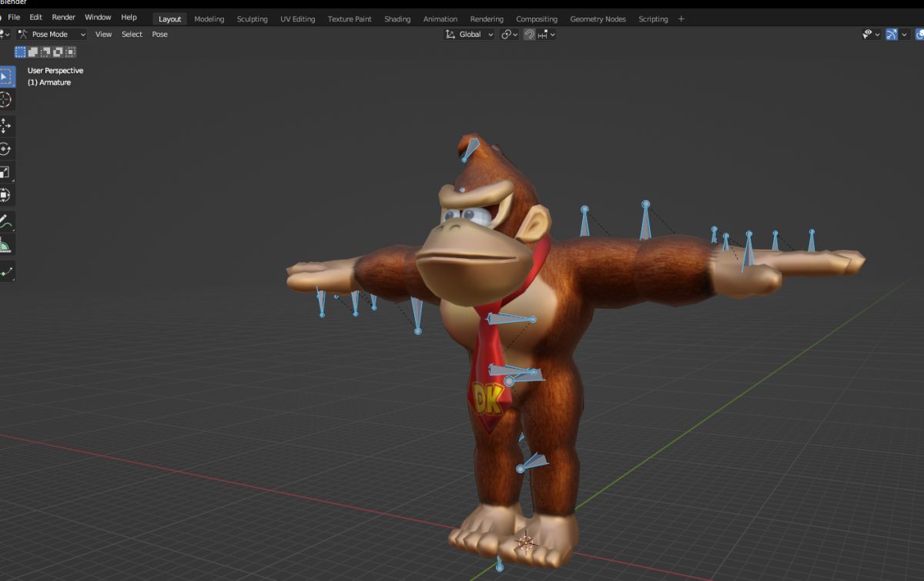The width and height of the screenshot is (924, 581).
Task: Open the Global transform orientation dropdown
Action: pyautogui.click(x=470, y=35)
